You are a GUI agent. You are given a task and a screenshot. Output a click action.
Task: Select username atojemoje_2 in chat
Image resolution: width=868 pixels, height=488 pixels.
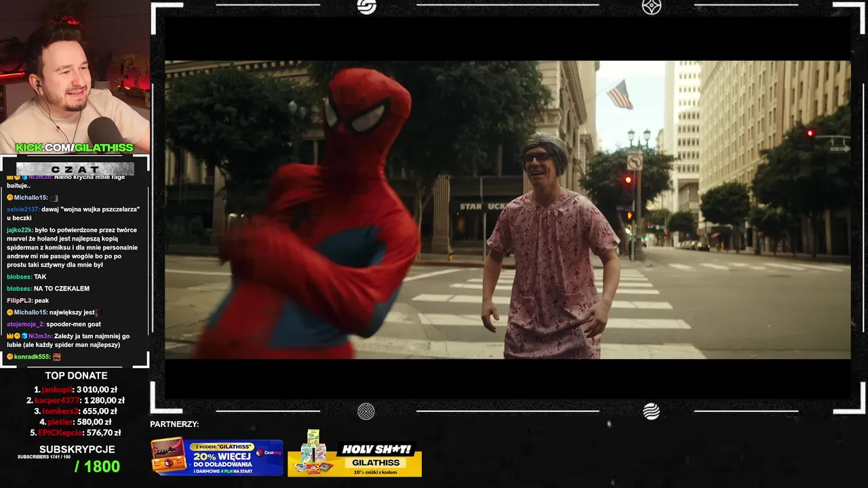click(25, 324)
